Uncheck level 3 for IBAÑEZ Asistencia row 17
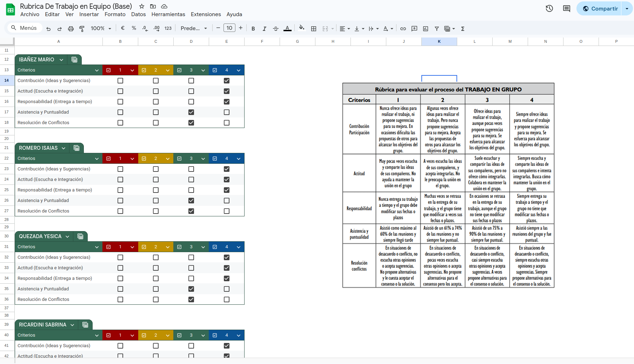 coord(191,112)
